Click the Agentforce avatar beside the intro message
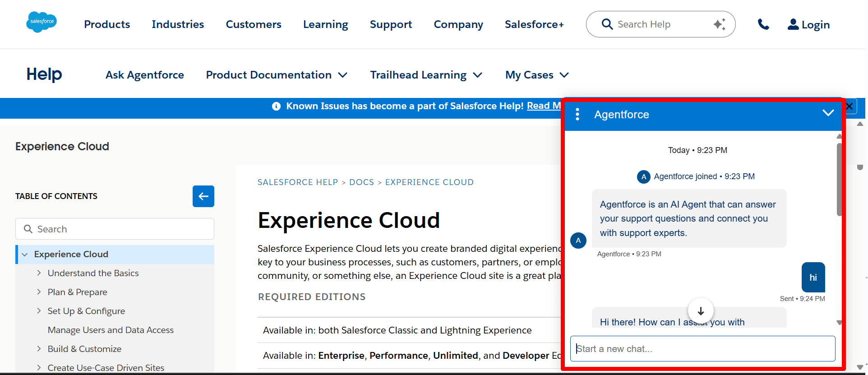The height and width of the screenshot is (375, 868). [578, 241]
